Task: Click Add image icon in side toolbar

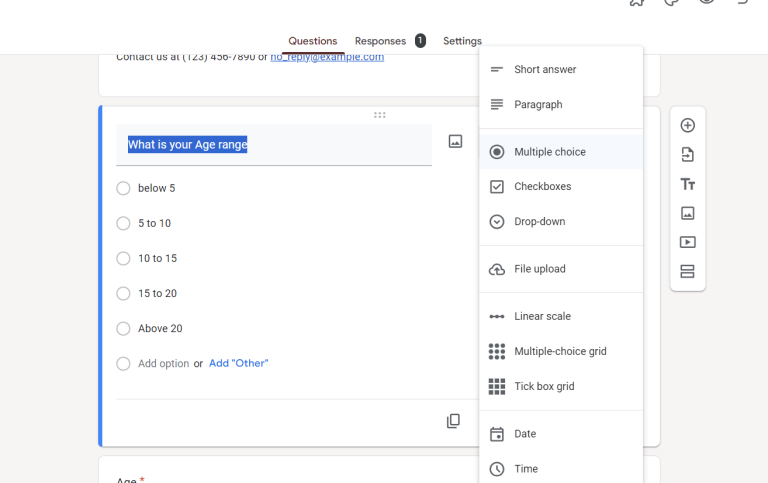Action: 687,213
